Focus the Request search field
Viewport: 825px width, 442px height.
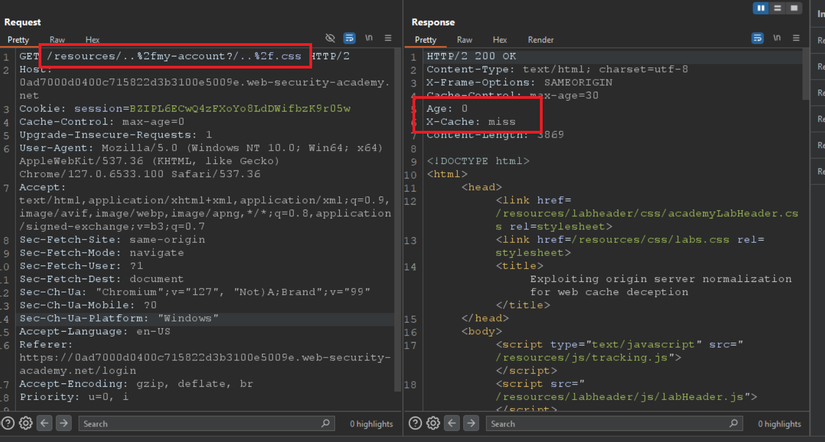click(x=206, y=423)
